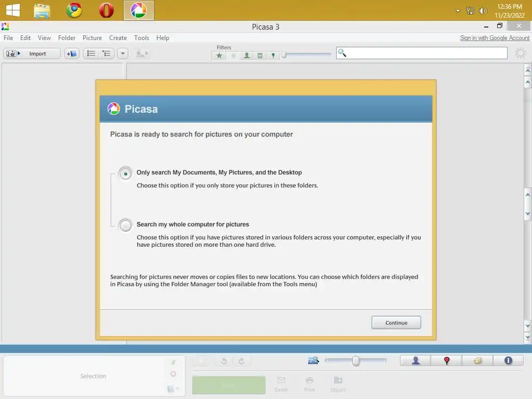Toggle the movies only filter
The height and width of the screenshot is (399, 532).
point(260,55)
